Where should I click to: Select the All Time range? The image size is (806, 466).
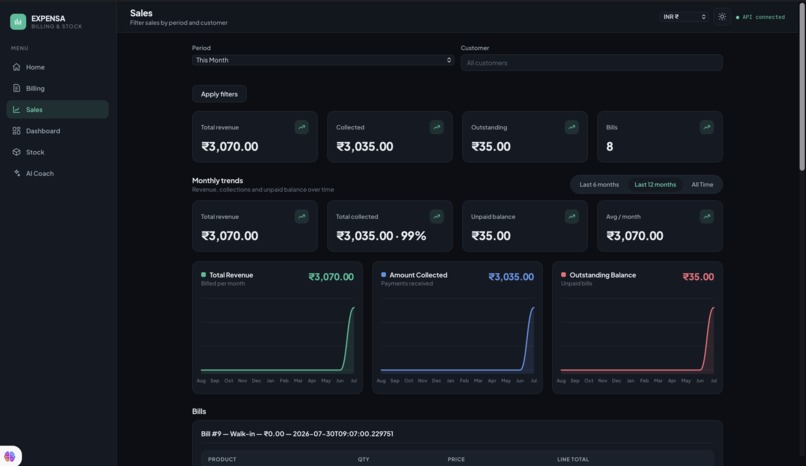point(702,184)
